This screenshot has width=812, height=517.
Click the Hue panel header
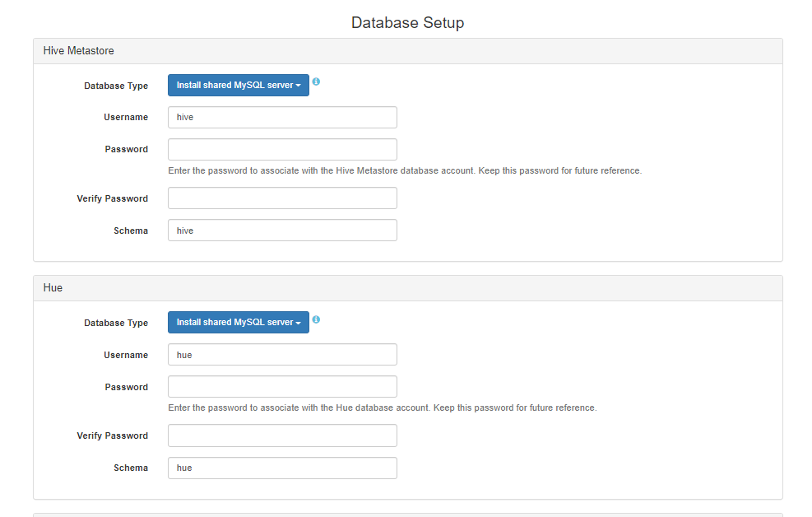pos(407,288)
